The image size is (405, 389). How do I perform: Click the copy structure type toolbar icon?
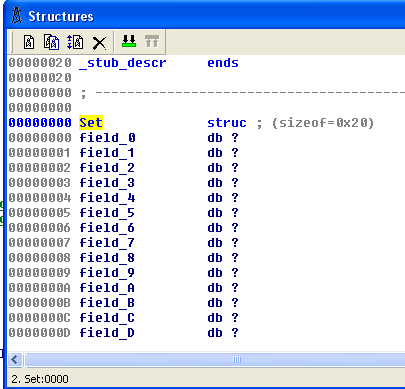click(x=52, y=42)
